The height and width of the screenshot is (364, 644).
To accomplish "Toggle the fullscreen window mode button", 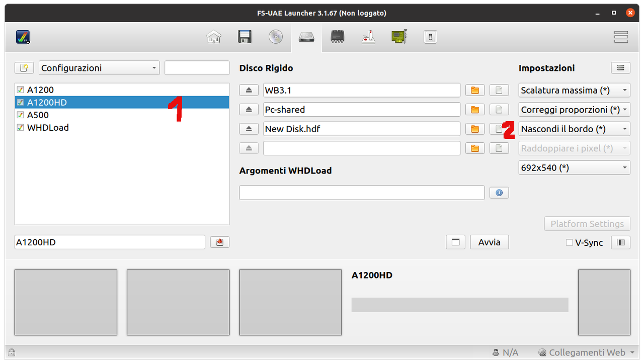I will coord(456,242).
